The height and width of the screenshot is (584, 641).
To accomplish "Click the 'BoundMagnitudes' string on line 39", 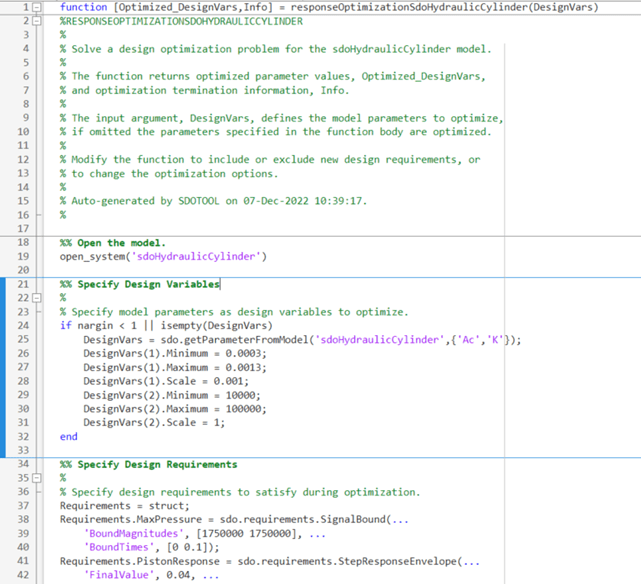I will [134, 534].
